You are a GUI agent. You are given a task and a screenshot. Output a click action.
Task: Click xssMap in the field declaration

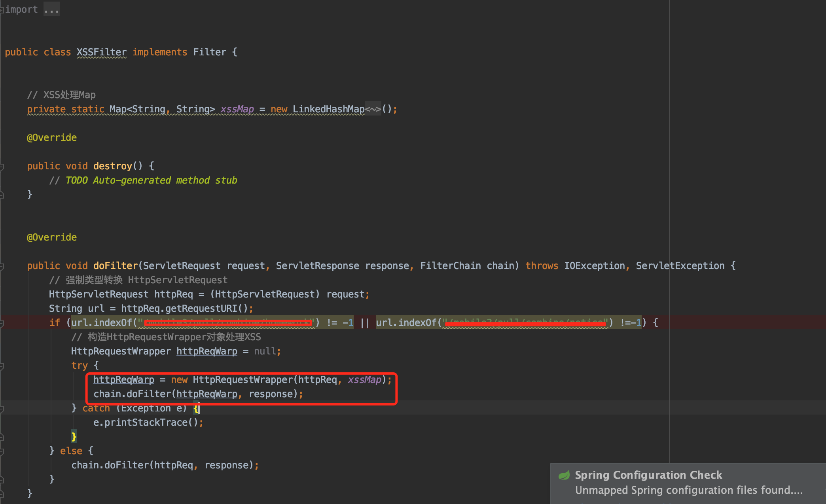click(x=237, y=109)
